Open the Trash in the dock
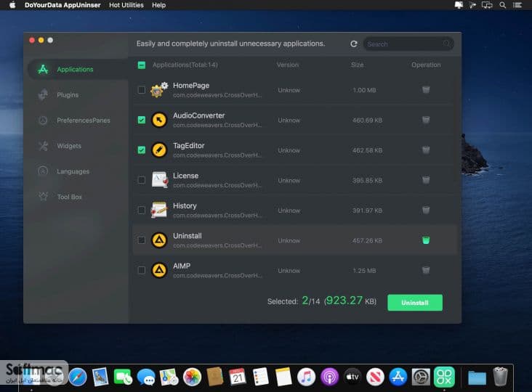532x392 pixels. (x=500, y=377)
